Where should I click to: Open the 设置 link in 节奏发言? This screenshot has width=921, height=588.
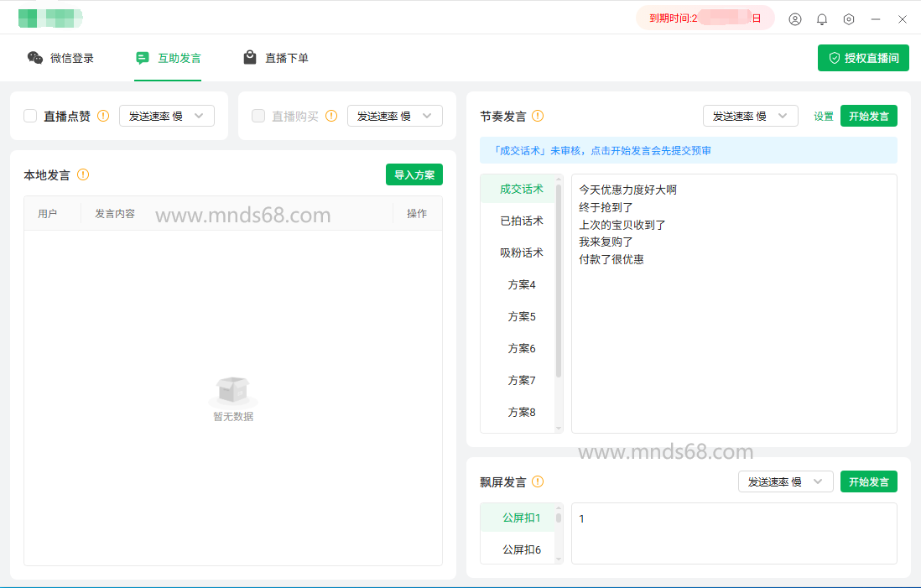824,116
